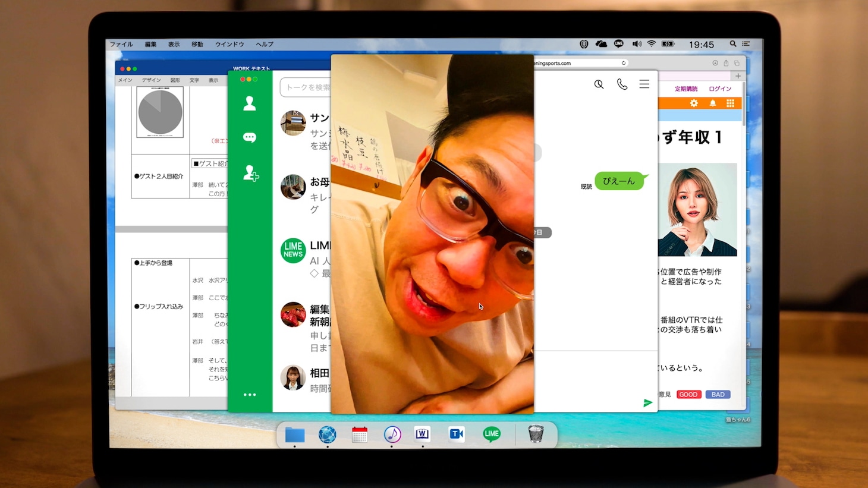Switch to the デザイン tab in the document app
The image size is (868, 488).
[x=151, y=80]
